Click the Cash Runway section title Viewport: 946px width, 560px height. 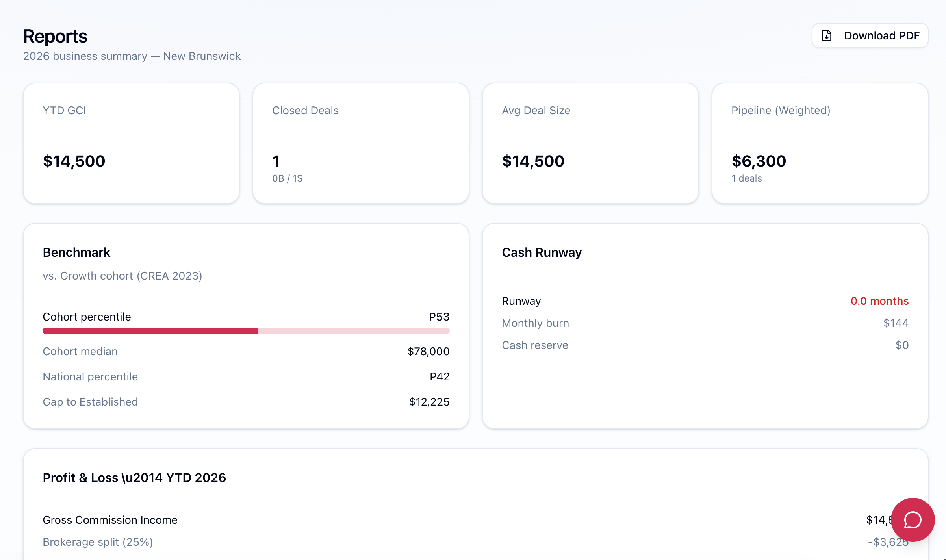(542, 252)
